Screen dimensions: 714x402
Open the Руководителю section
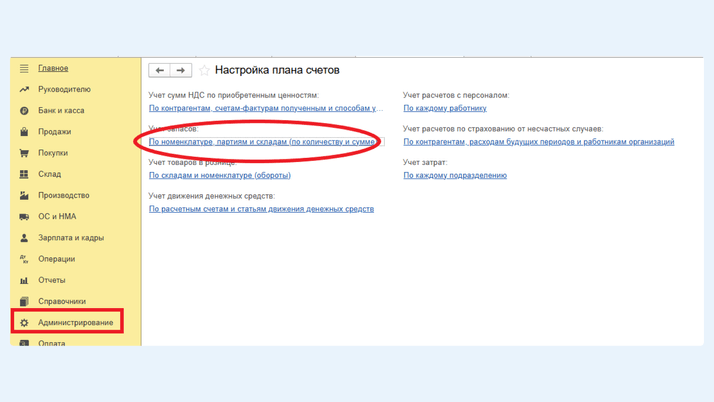(64, 89)
